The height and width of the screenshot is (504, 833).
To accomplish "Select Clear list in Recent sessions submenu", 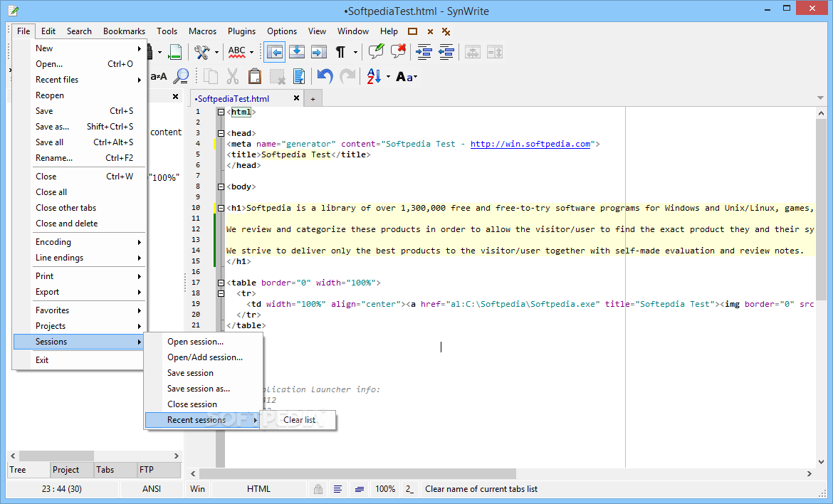I will pyautogui.click(x=298, y=420).
